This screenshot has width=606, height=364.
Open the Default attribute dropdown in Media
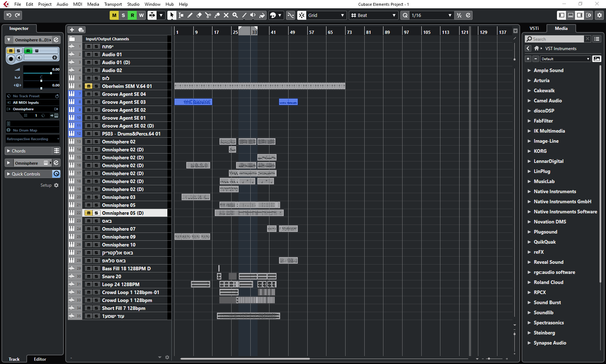[565, 59]
